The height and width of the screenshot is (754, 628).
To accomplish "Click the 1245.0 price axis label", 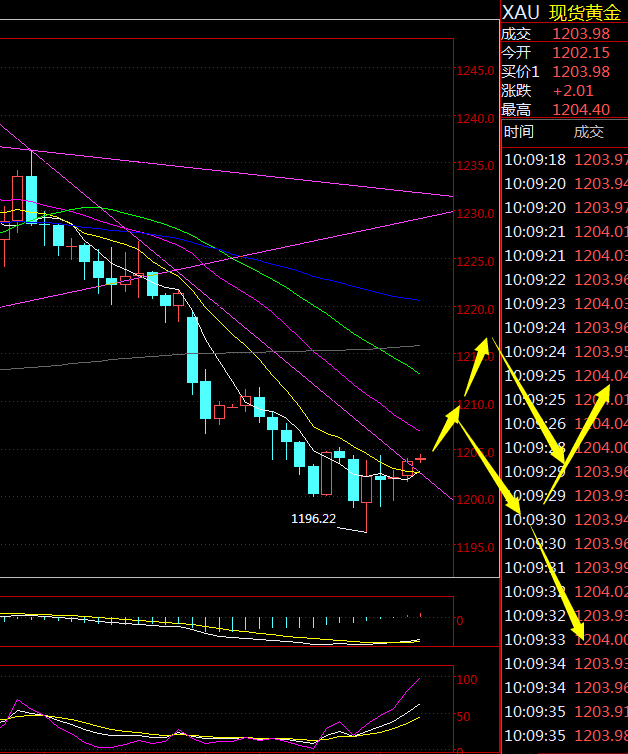I will (x=475, y=71).
